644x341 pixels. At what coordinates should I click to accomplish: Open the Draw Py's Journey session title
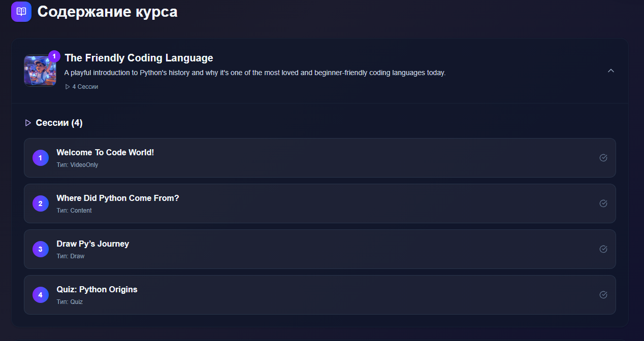93,244
